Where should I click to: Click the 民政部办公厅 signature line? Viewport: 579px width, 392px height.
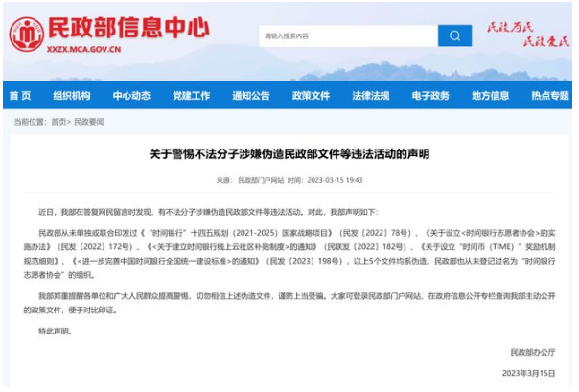(532, 352)
